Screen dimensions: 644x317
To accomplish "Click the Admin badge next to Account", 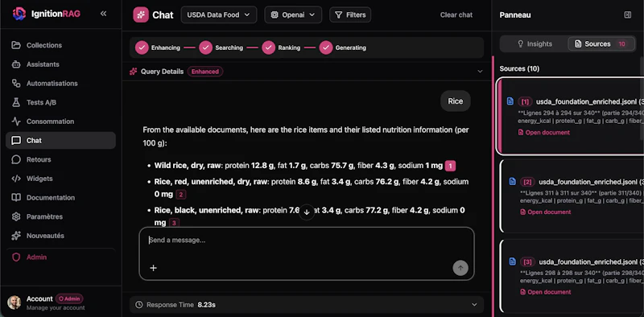I will 69,298.
